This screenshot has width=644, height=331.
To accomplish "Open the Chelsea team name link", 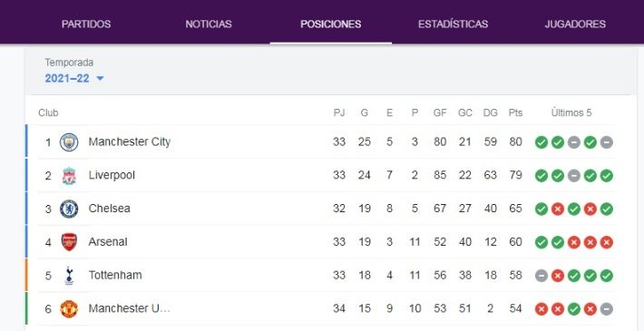I will pos(109,209).
